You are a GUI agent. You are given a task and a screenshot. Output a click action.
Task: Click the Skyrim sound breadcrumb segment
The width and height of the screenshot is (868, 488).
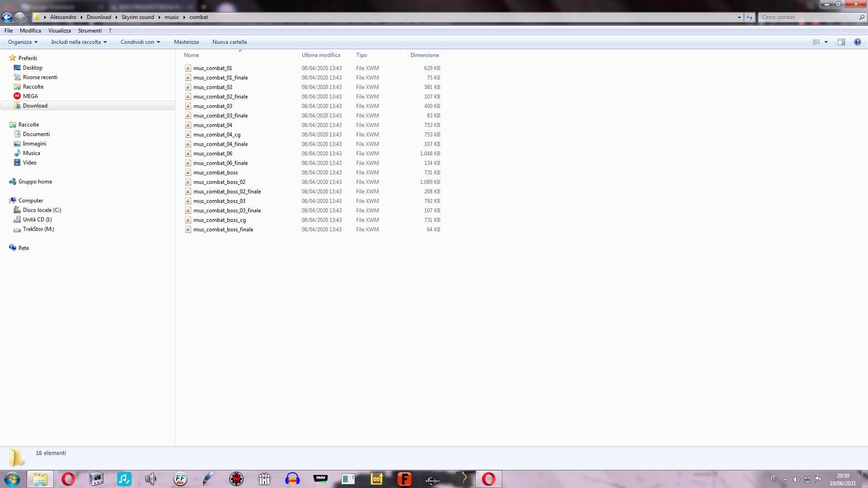coord(137,17)
